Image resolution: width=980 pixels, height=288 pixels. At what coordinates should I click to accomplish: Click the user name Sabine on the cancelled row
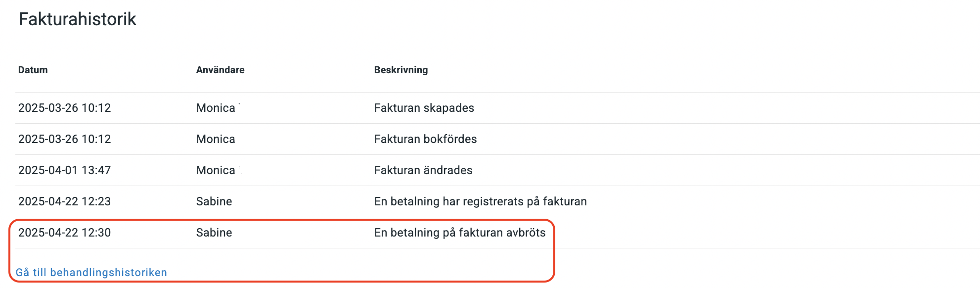pos(214,232)
